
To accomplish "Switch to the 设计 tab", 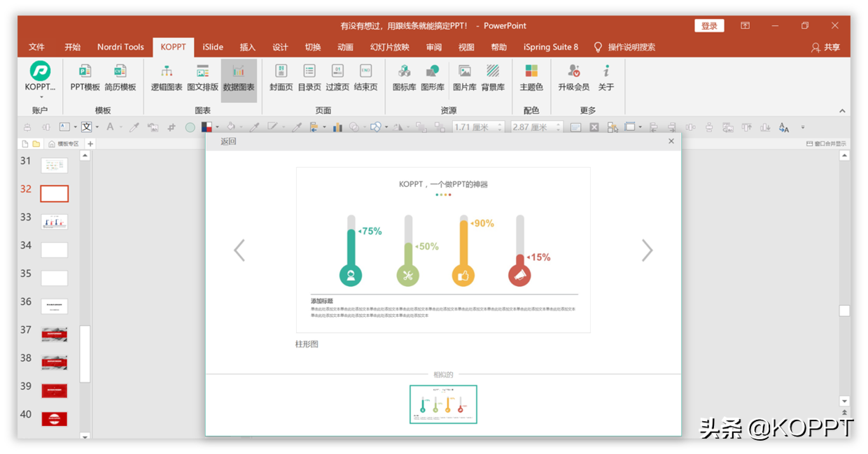I will [280, 47].
